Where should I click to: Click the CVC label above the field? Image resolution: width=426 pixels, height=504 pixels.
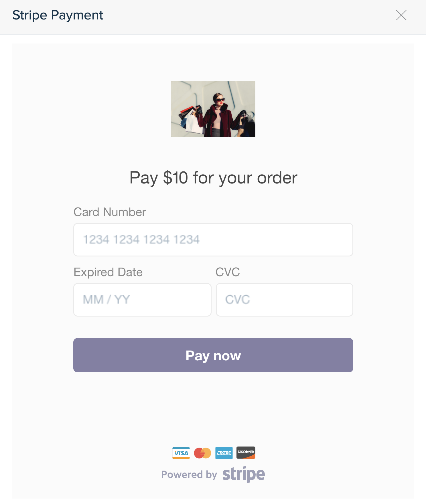(228, 272)
